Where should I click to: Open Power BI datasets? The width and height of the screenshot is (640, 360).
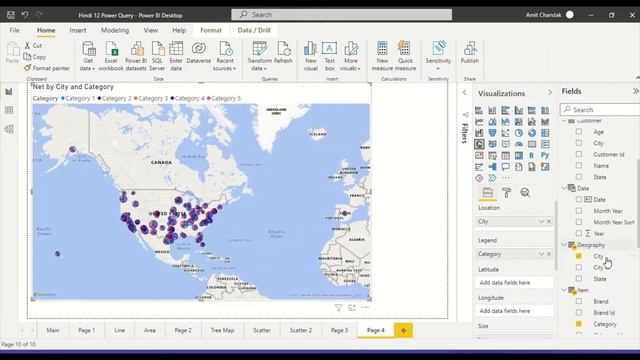pos(136,56)
